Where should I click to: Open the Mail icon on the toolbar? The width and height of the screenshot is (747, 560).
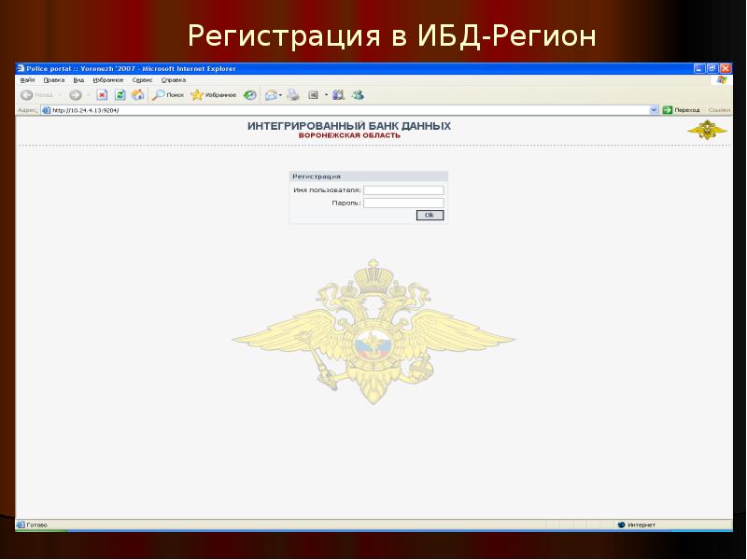click(x=272, y=94)
